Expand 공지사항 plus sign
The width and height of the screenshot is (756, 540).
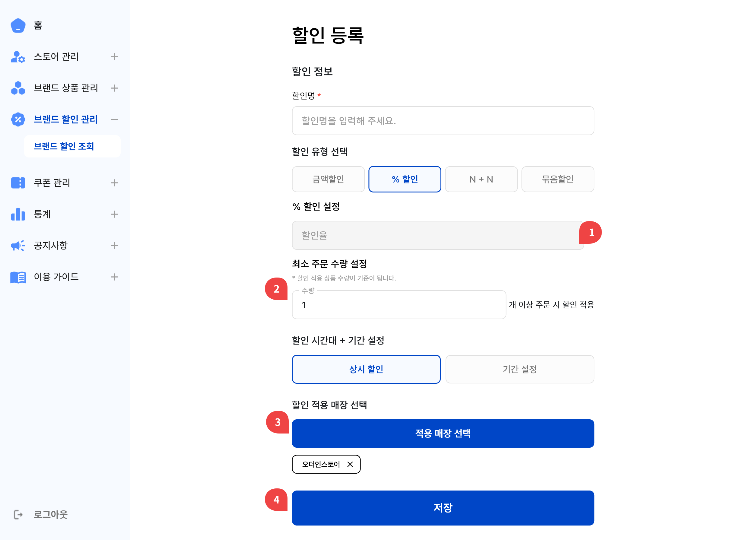click(x=115, y=245)
